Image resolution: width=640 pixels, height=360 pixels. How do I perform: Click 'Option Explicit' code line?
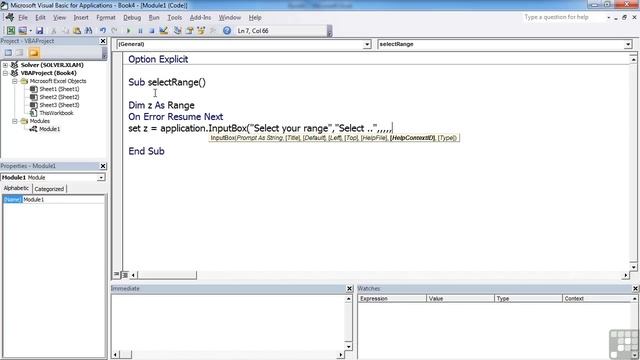coord(158,59)
